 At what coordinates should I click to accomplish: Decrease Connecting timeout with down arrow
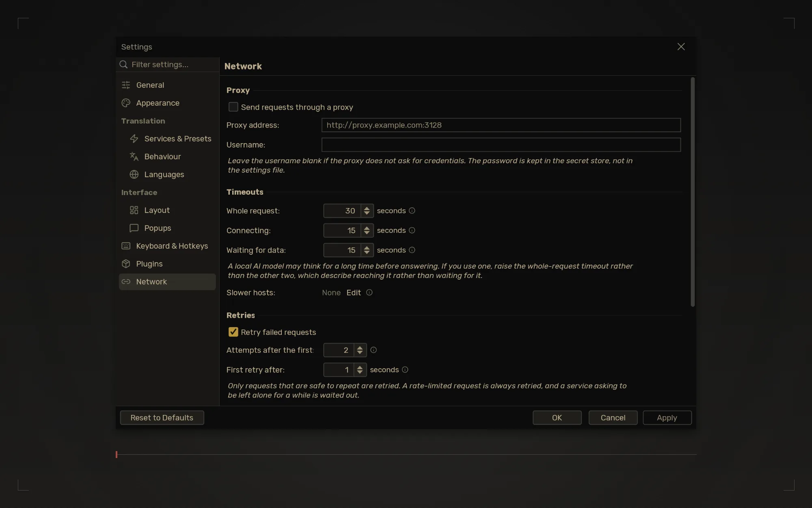pos(367,233)
